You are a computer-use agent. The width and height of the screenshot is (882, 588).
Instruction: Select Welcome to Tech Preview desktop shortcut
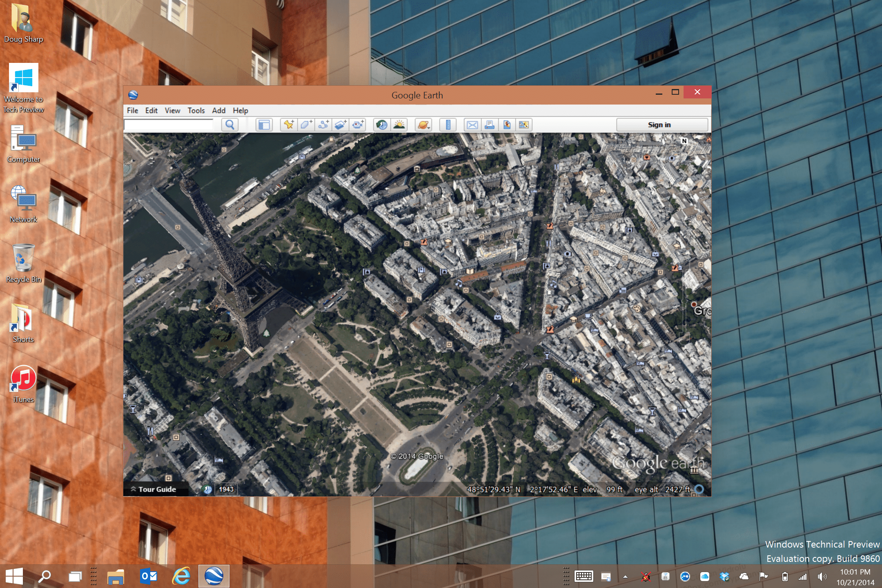[x=24, y=88]
